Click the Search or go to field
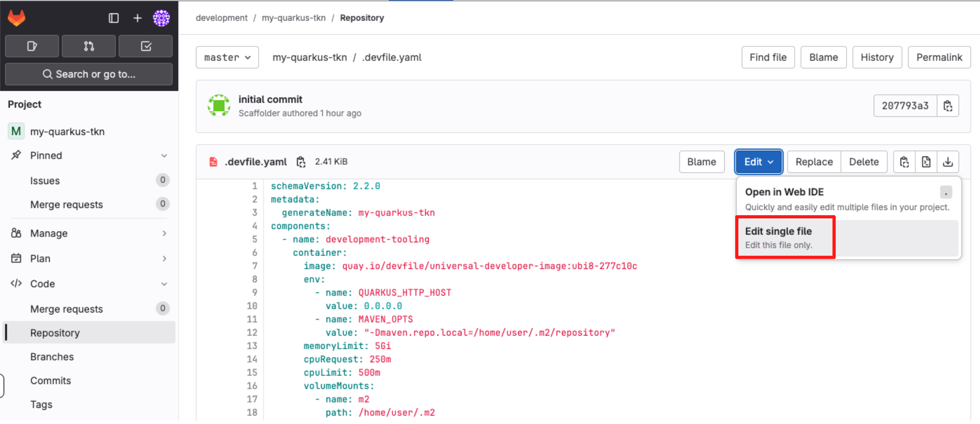980x424 pixels. (89, 74)
